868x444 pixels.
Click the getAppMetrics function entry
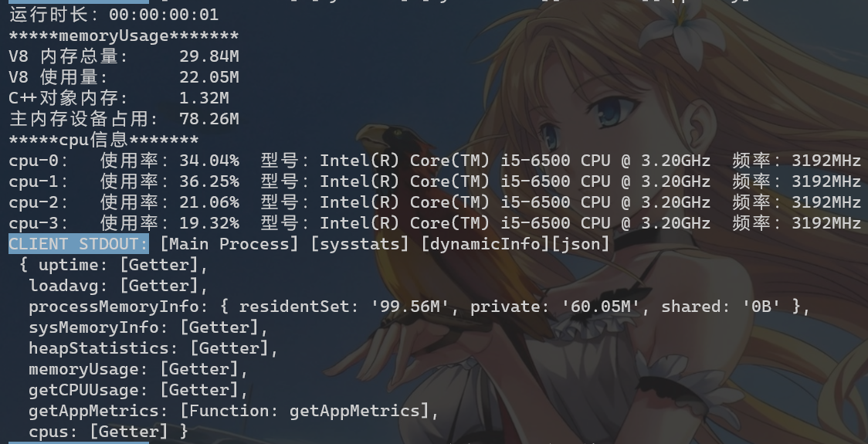click(234, 411)
